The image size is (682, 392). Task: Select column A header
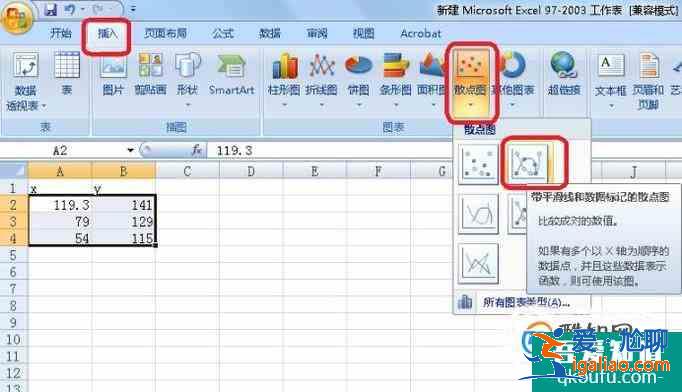click(x=60, y=171)
